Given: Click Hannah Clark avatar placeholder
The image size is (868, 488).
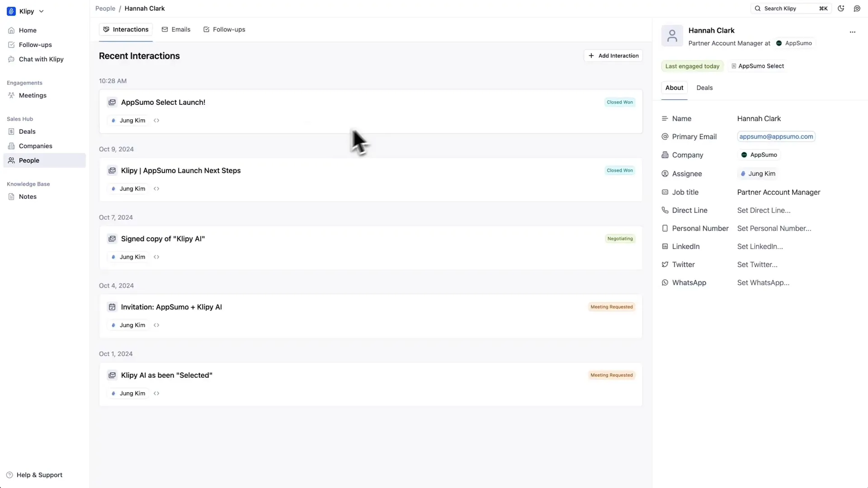Looking at the screenshot, I should (x=672, y=36).
